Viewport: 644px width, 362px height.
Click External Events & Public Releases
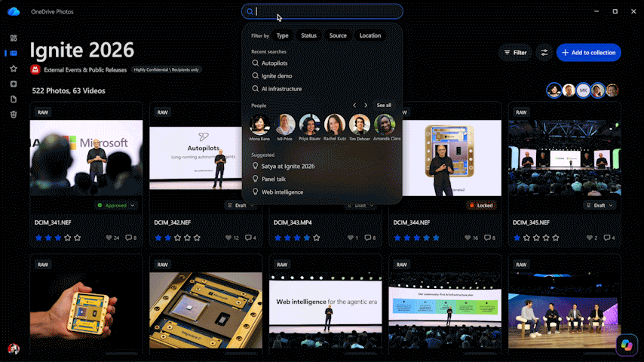85,70
